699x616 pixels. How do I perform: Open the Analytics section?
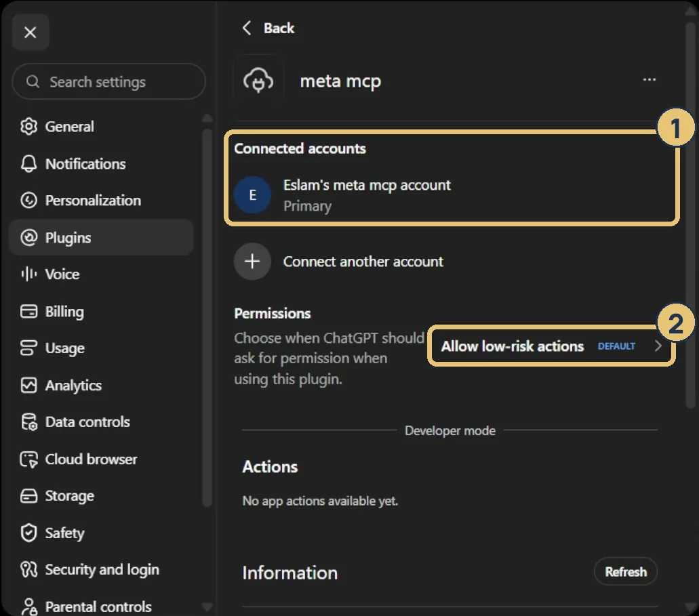(101, 385)
